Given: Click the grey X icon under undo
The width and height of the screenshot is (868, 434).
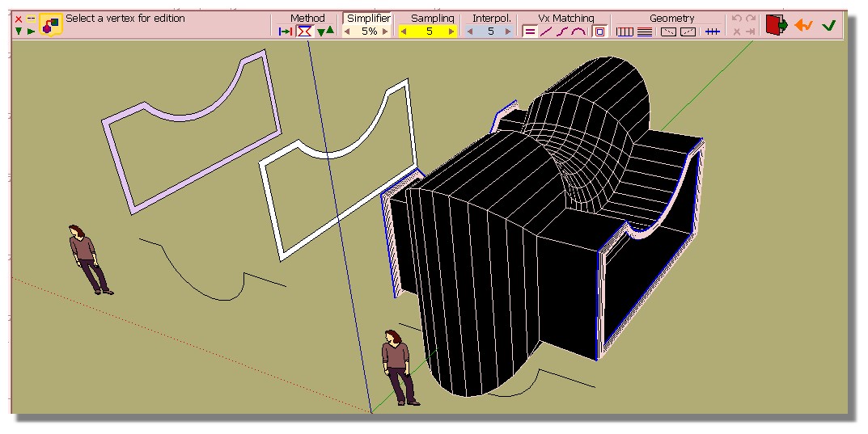Looking at the screenshot, I should point(737,32).
